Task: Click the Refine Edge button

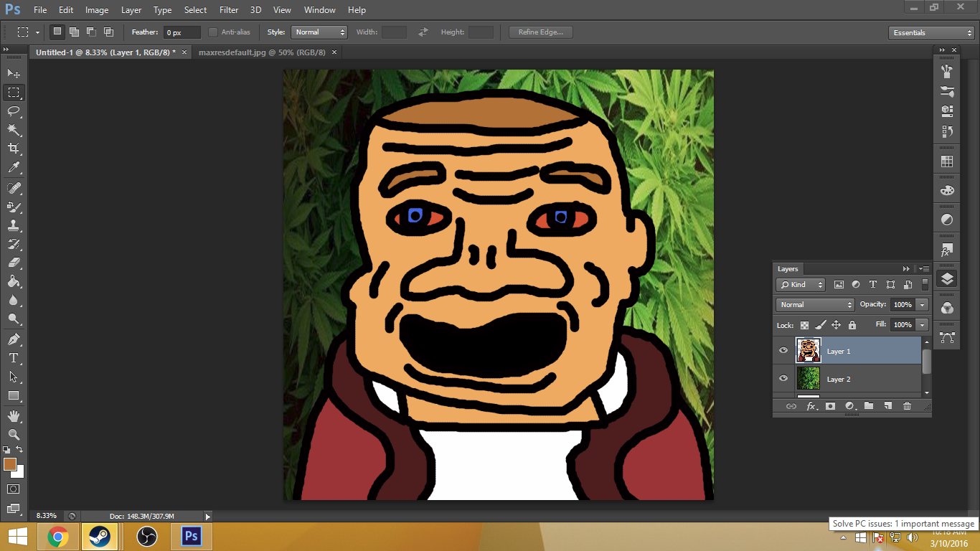Action: point(541,32)
